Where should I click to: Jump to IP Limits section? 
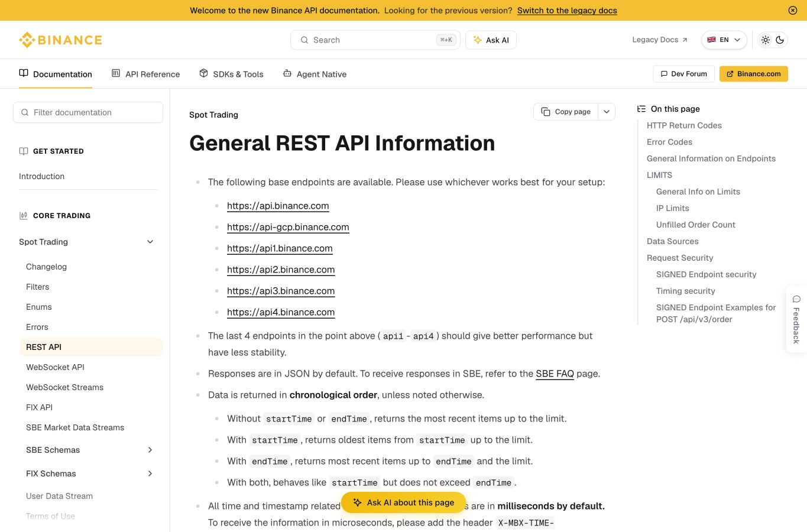[673, 208]
